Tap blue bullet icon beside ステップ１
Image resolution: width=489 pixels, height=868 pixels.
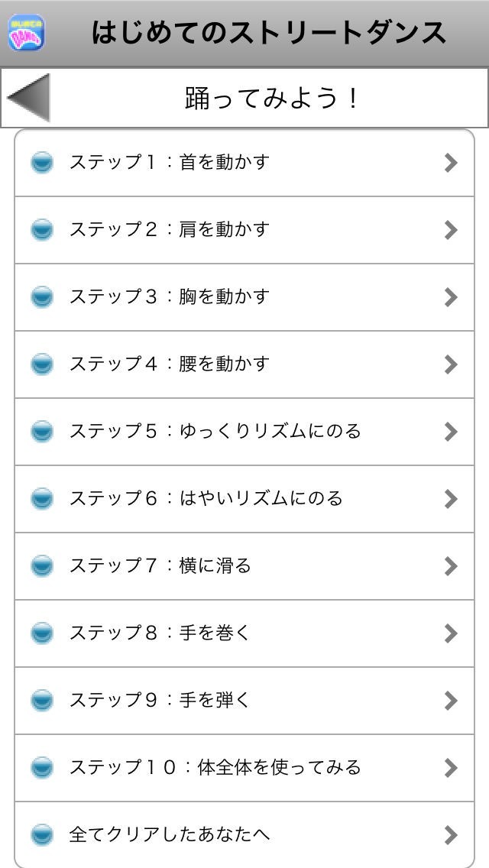point(42,163)
